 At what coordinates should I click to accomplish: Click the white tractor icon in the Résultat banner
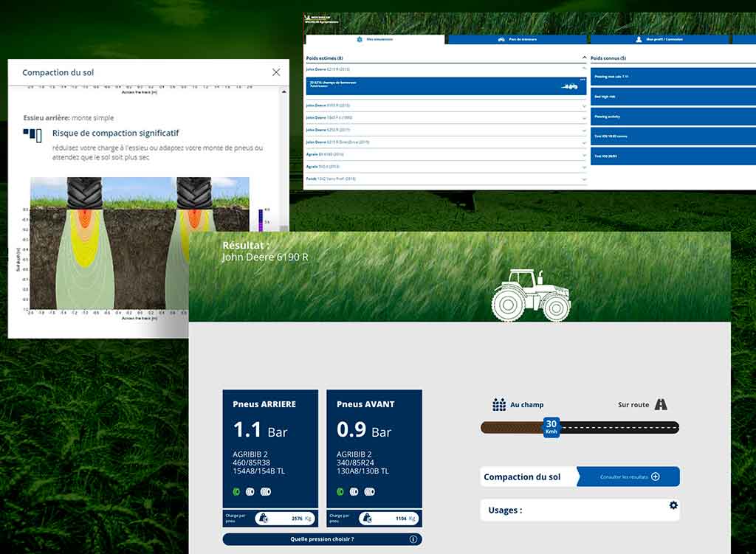[x=531, y=295]
